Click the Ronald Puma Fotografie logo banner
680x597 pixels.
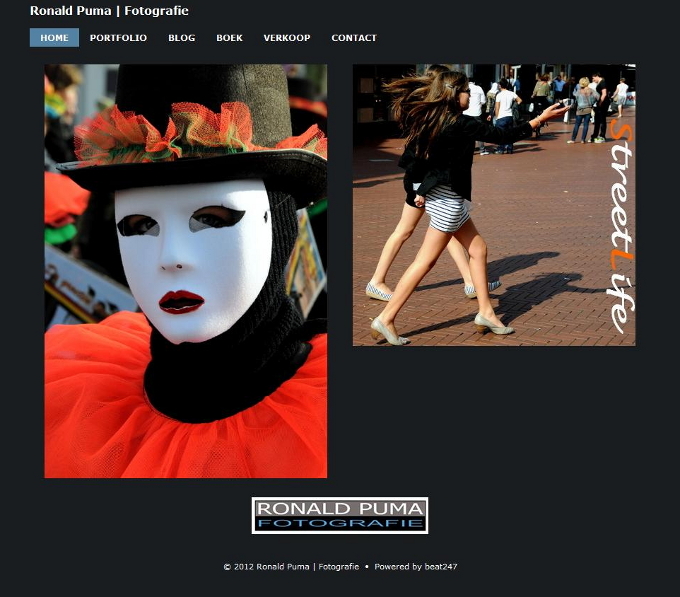(x=339, y=515)
